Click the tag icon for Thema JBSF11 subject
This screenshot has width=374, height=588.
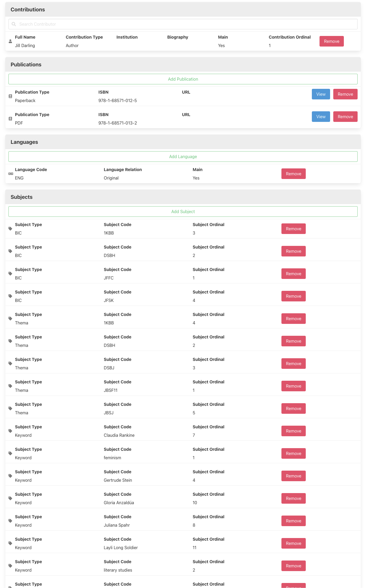tap(10, 386)
